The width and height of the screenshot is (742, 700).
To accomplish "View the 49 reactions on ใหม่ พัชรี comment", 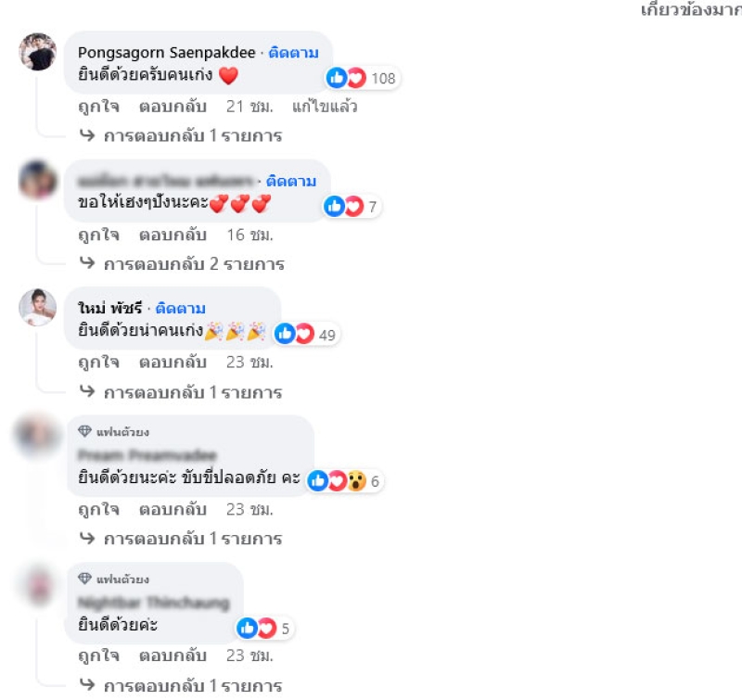I will 306,334.
